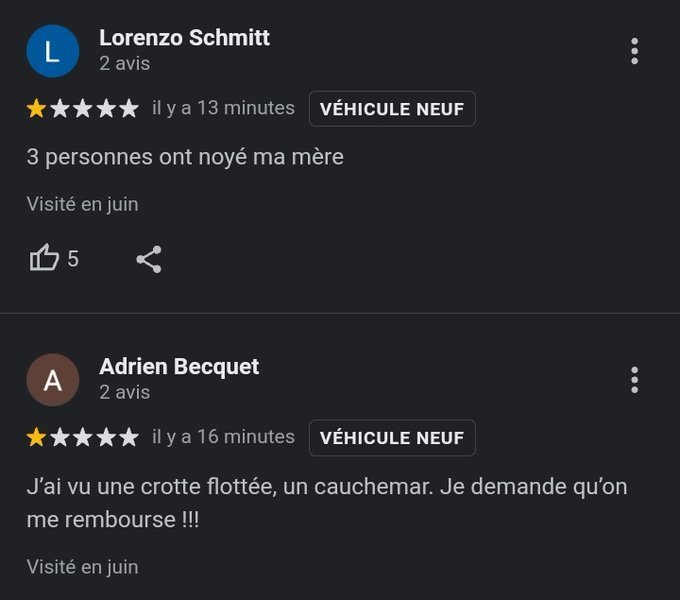
Task: Click the VÉHICULE NEUF tag on Lorenzo's review
Action: tap(392, 109)
